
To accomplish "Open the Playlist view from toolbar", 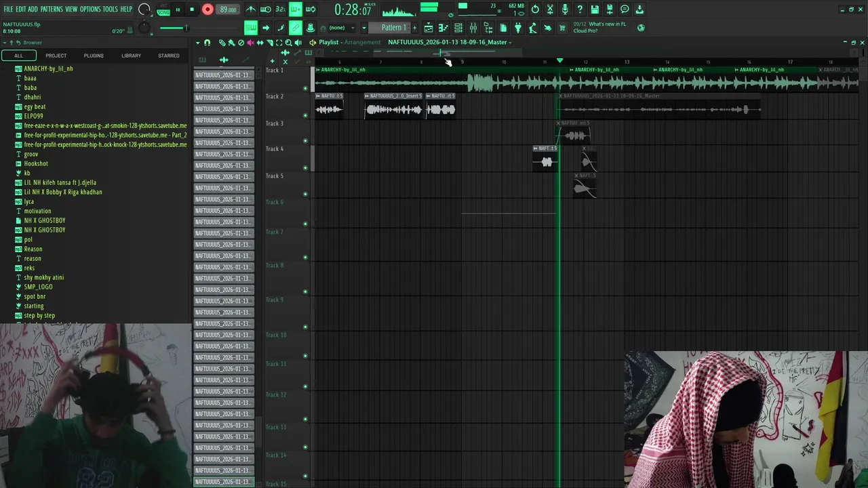I will (x=429, y=28).
